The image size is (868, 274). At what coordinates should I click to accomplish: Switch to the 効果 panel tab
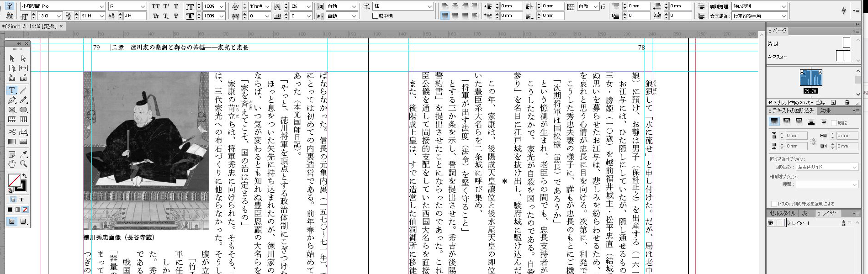pos(826,111)
